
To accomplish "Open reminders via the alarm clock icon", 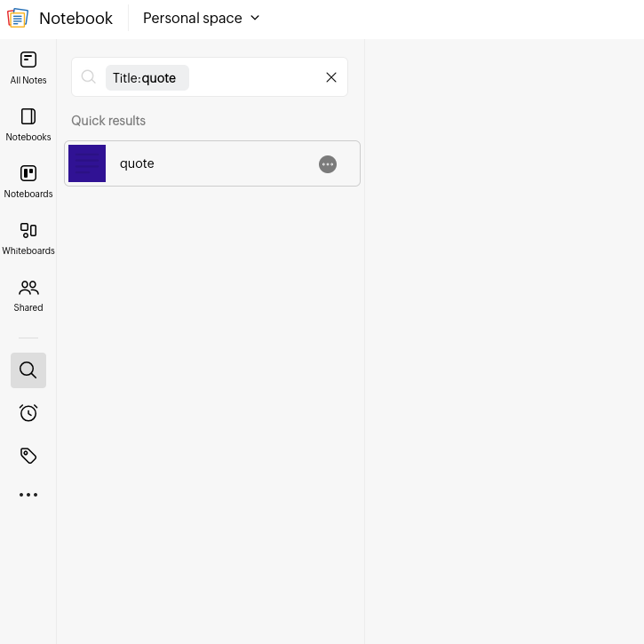I will click(28, 413).
